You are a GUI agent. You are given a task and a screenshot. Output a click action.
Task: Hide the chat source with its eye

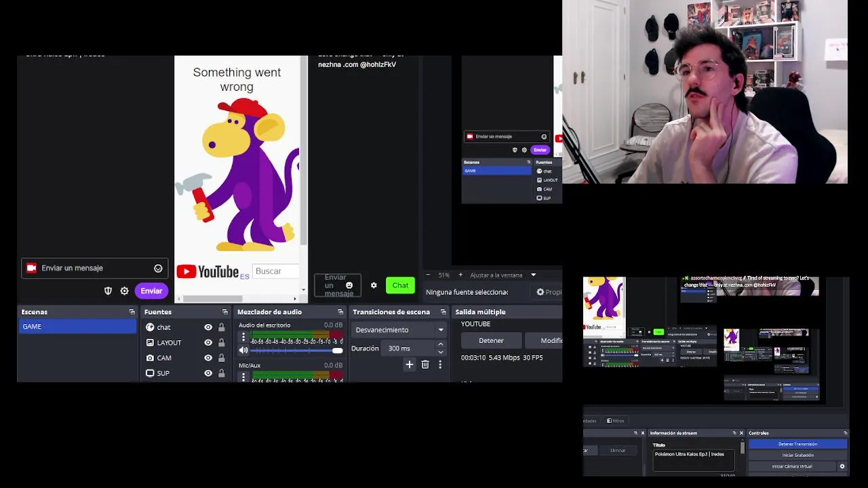pyautogui.click(x=208, y=327)
